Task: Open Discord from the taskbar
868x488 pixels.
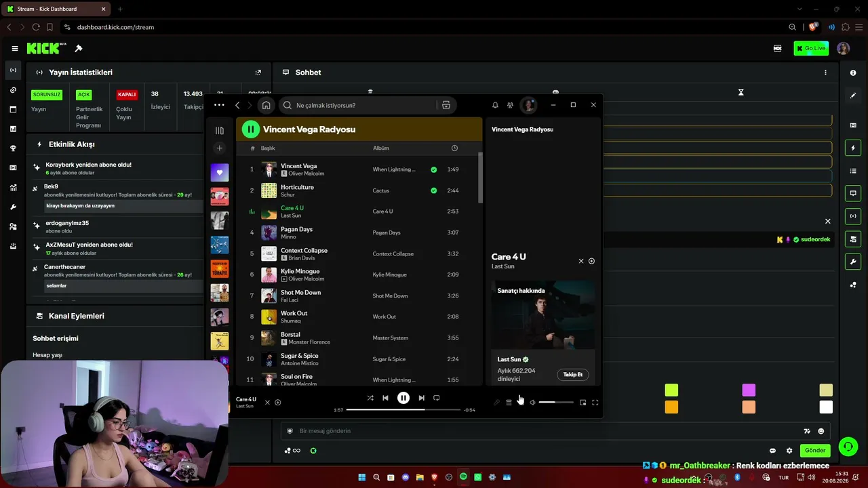Action: coord(406,477)
